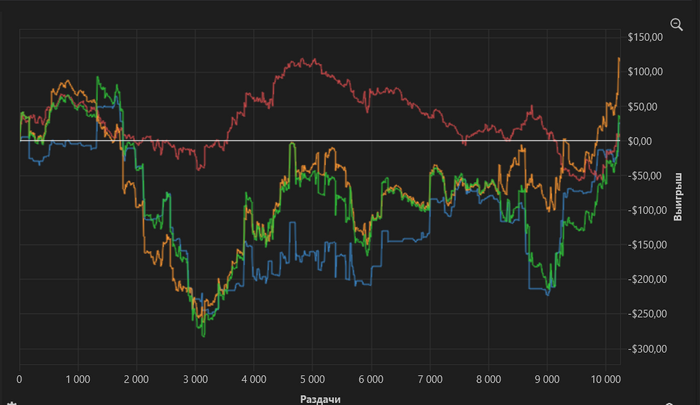Click the $0,00 y-axis label
The image size is (700, 405).
[640, 141]
